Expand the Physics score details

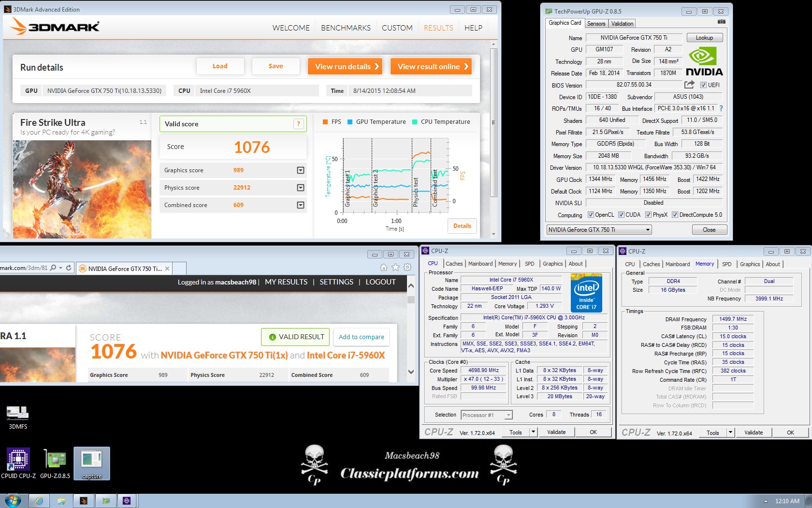[301, 188]
